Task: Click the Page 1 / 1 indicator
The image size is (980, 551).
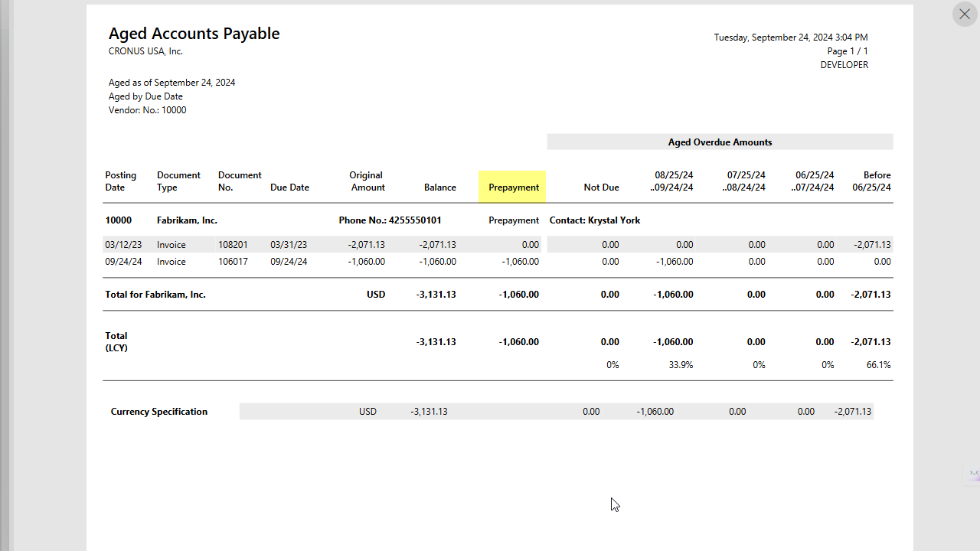Action: point(847,51)
